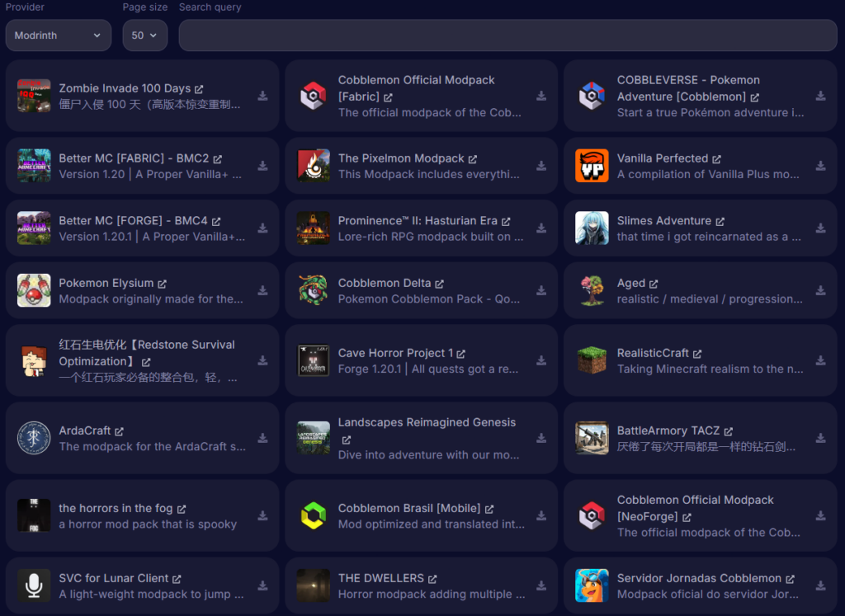Download the RealisticCraft modpack

pyautogui.click(x=820, y=360)
